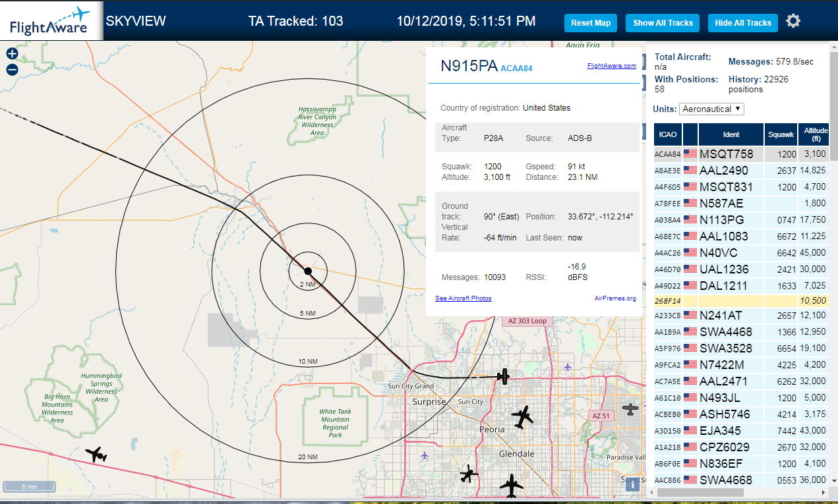Sort the table by the ICAO column header
838x504 pixels.
click(667, 134)
